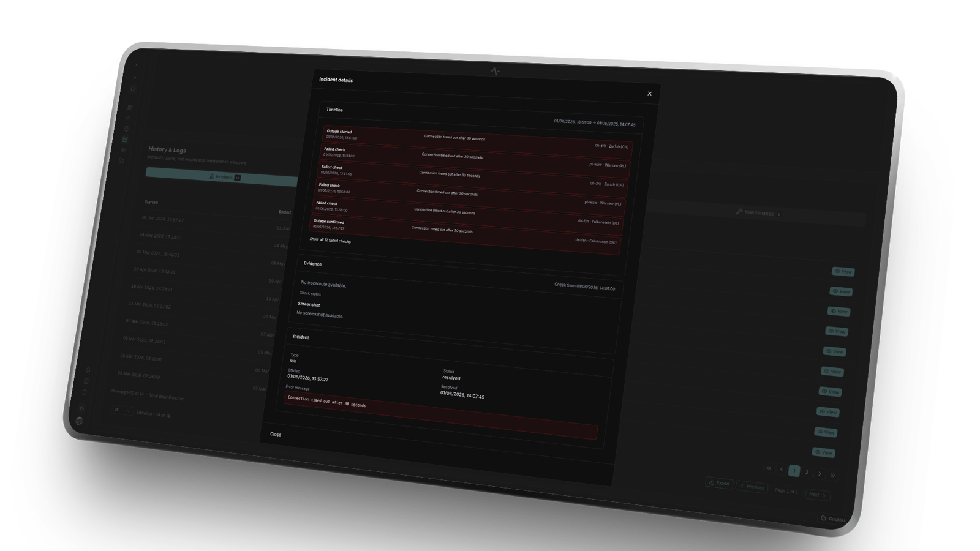Click the error message Connection timed out box
Viewport: 980px width, 551px height.
pyautogui.click(x=440, y=414)
